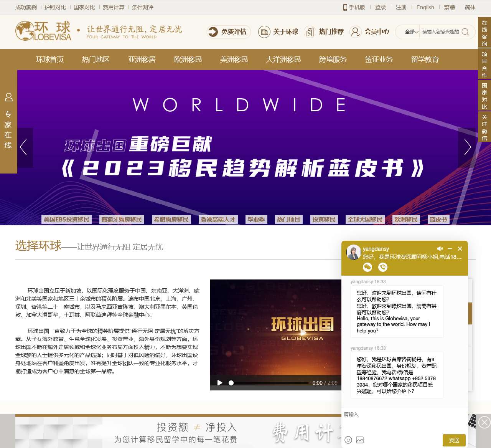This screenshot has width=491, height=448.
Task: Open 条件测评 top link
Action: pyautogui.click(x=143, y=7)
